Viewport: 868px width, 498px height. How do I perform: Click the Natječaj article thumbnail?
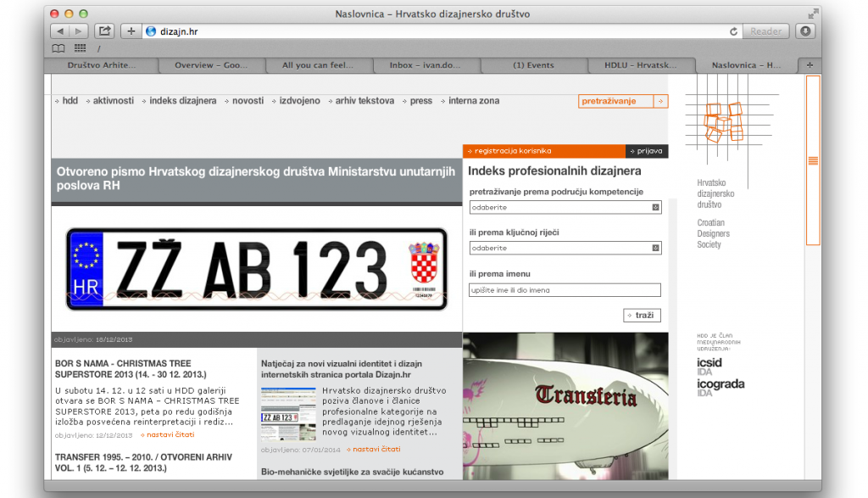click(288, 414)
